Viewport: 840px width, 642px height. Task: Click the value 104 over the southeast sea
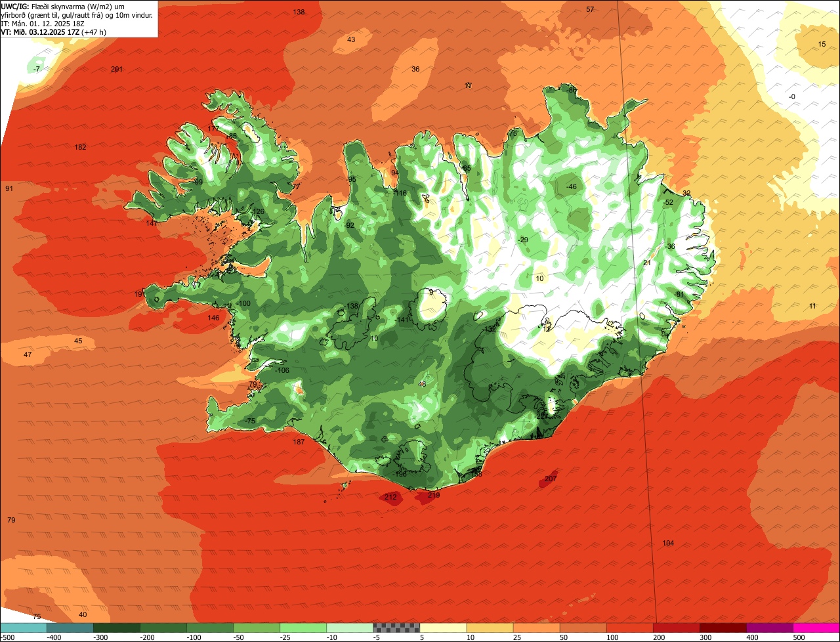tap(668, 543)
